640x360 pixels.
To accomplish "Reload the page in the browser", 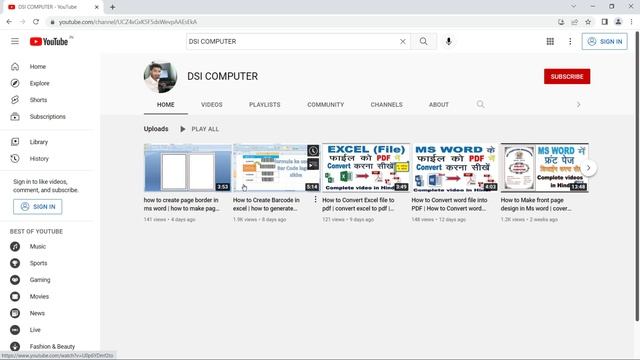I will tap(36, 22).
